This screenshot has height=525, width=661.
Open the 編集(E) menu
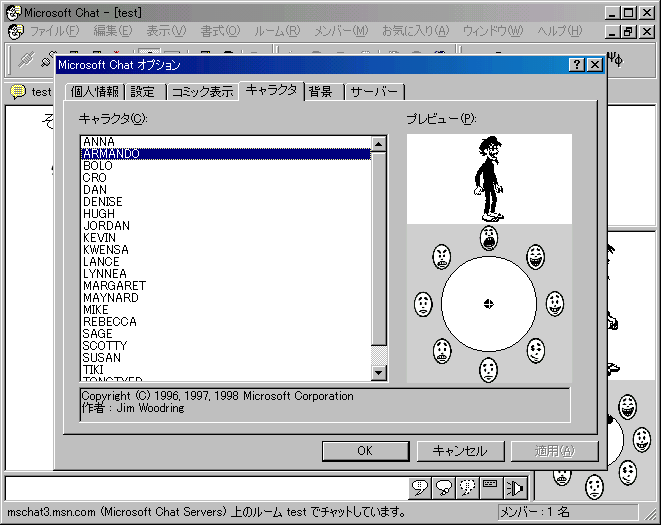pyautogui.click(x=113, y=31)
